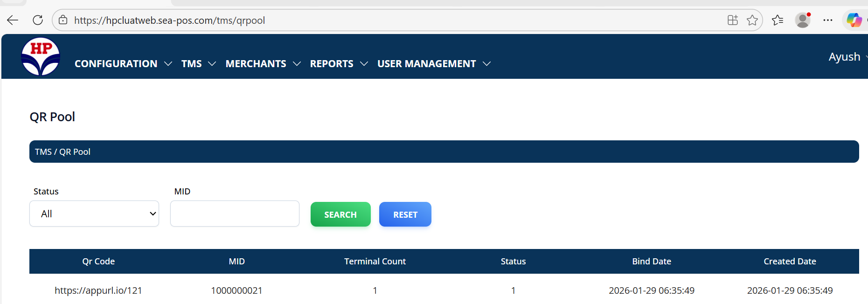868x304 pixels.
Task: Reload the page with refresh icon
Action: pyautogui.click(x=38, y=20)
